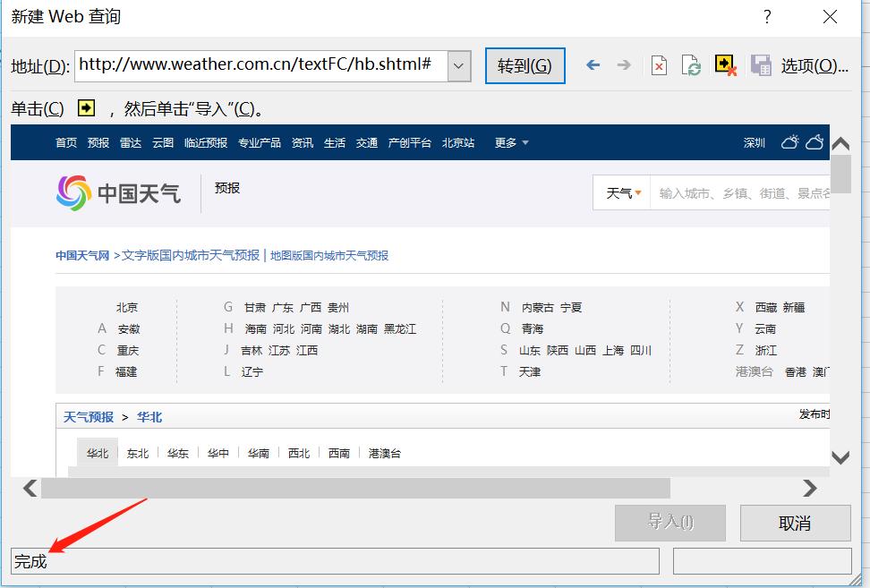The height and width of the screenshot is (588, 870).
Task: Open the 天气 search category dropdown
Action: 620,192
